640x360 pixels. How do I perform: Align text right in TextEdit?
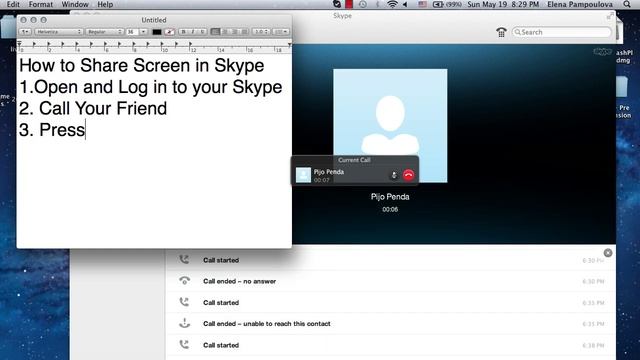click(235, 32)
